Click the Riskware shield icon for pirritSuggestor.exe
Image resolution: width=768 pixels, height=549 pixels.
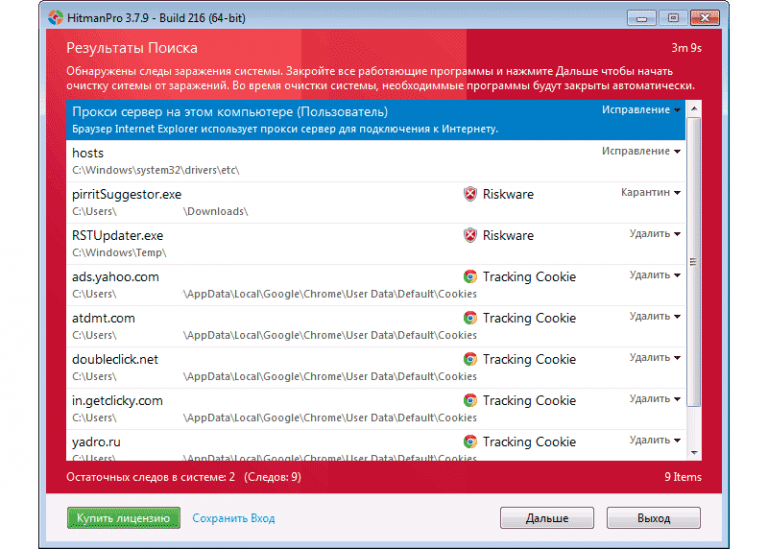[470, 194]
